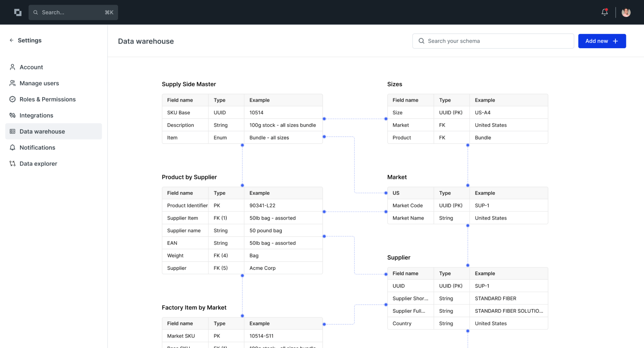Open the Data warehouse menu item

coord(42,131)
